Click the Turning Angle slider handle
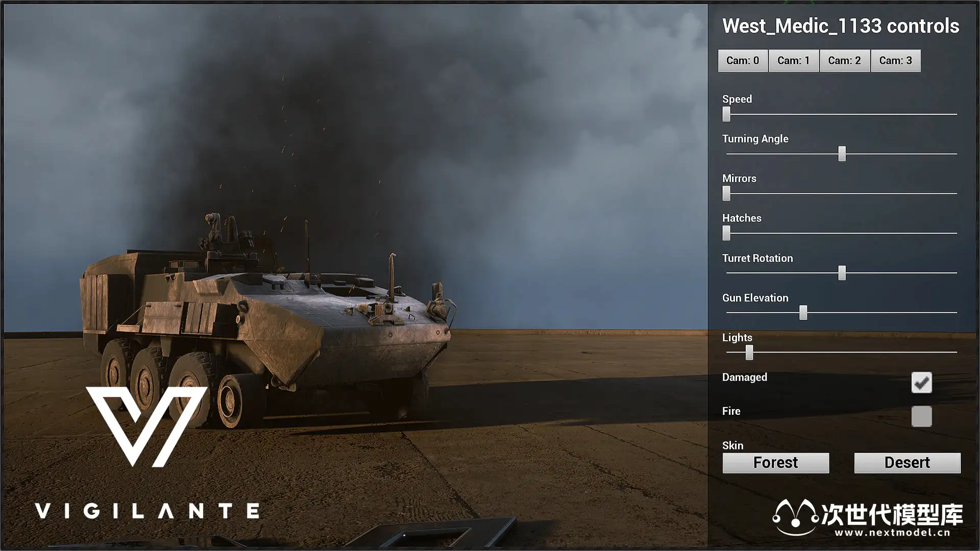 point(842,154)
